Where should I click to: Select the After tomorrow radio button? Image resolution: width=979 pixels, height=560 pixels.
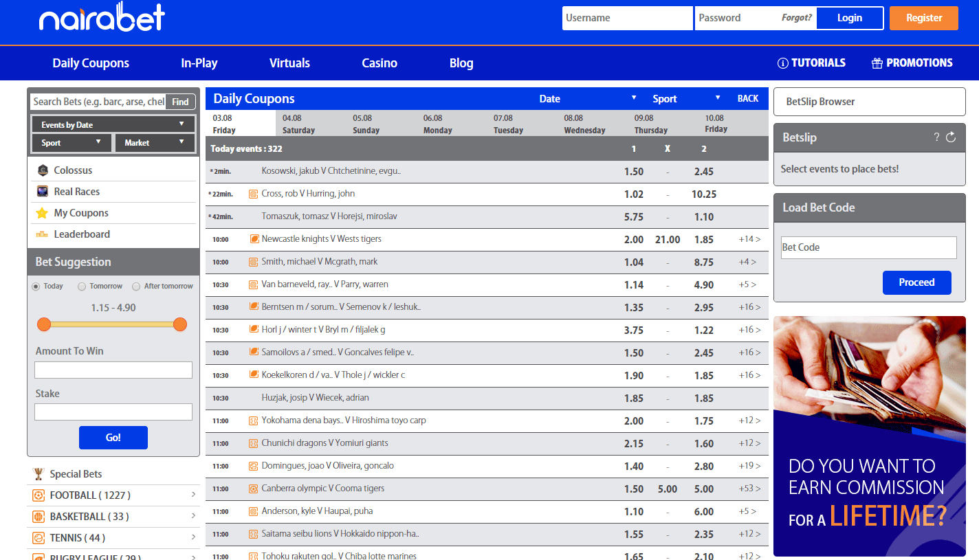coord(136,287)
